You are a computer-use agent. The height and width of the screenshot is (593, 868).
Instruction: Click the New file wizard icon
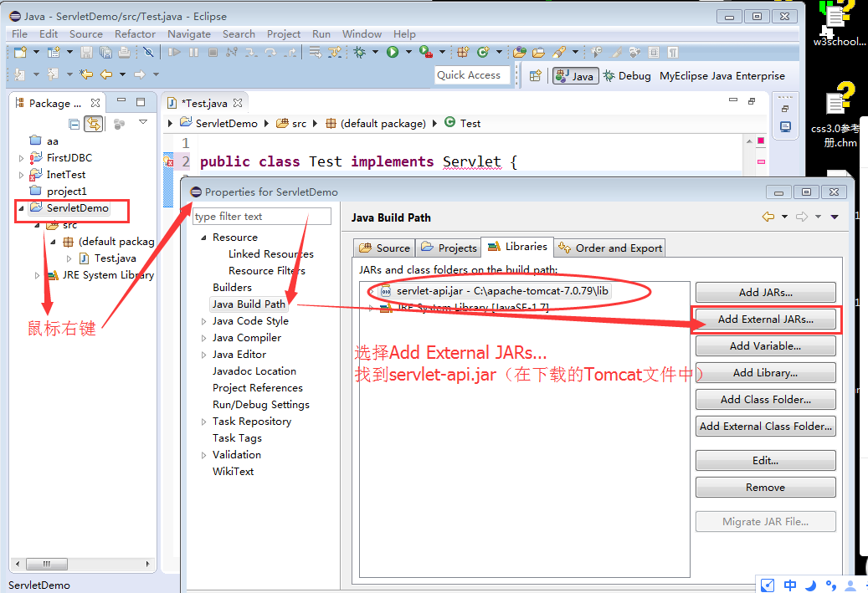tap(20, 53)
